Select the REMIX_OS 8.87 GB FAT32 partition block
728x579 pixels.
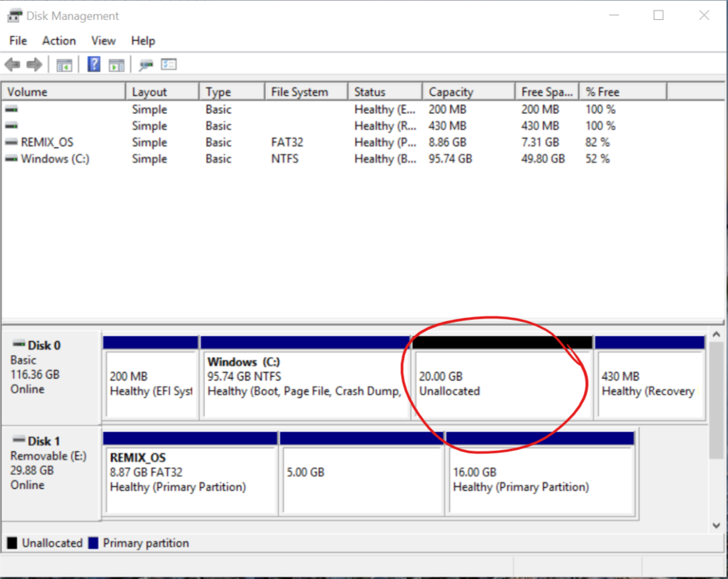click(x=190, y=474)
